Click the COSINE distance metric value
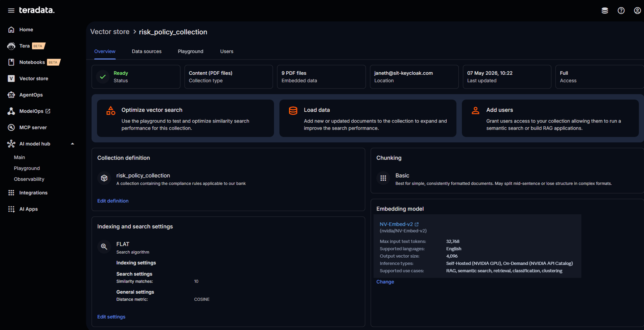 click(x=202, y=299)
